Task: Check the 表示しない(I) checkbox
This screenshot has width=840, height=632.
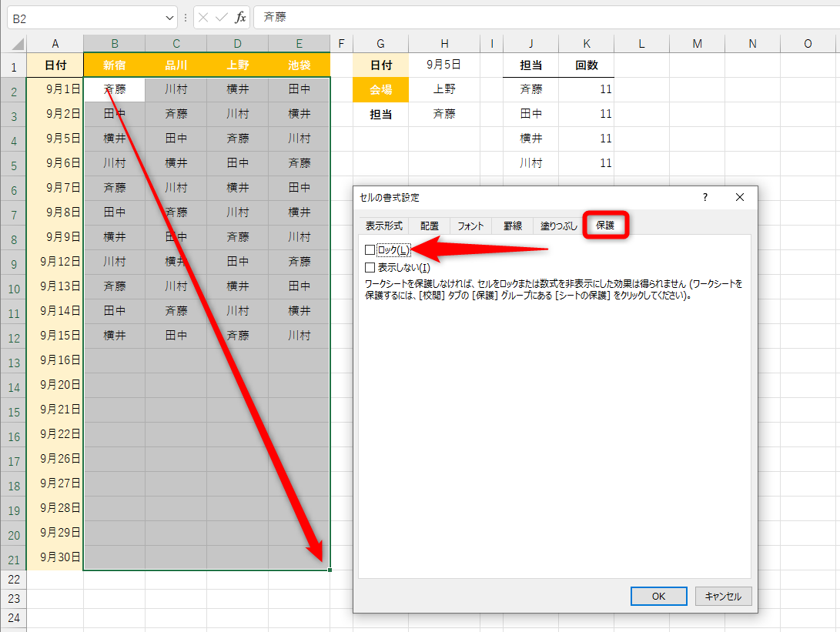Action: pyautogui.click(x=369, y=266)
